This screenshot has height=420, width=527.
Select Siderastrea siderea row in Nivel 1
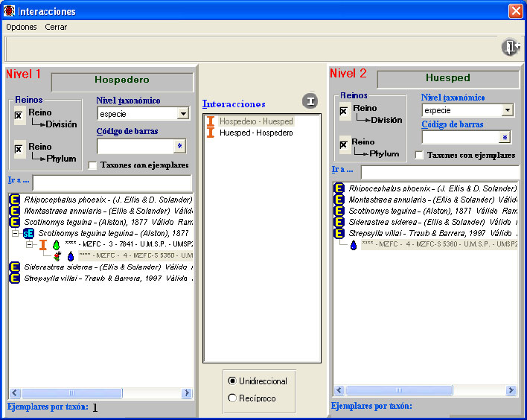coord(108,267)
